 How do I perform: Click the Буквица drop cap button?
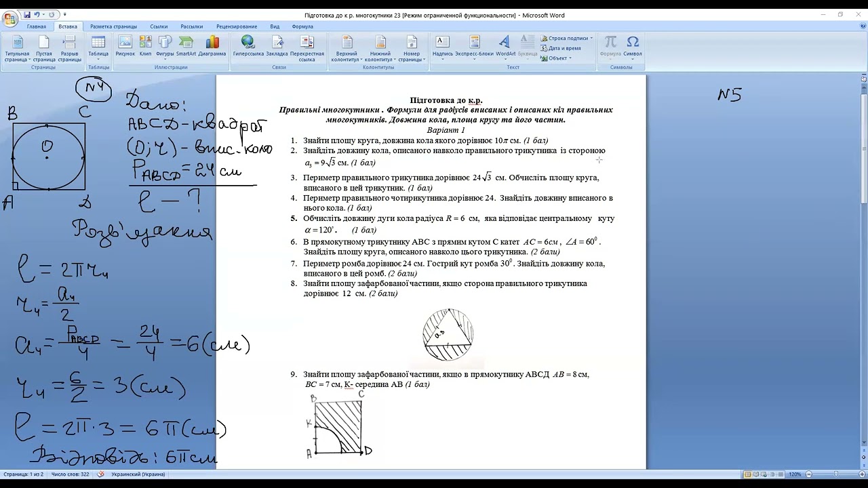pyautogui.click(x=528, y=46)
